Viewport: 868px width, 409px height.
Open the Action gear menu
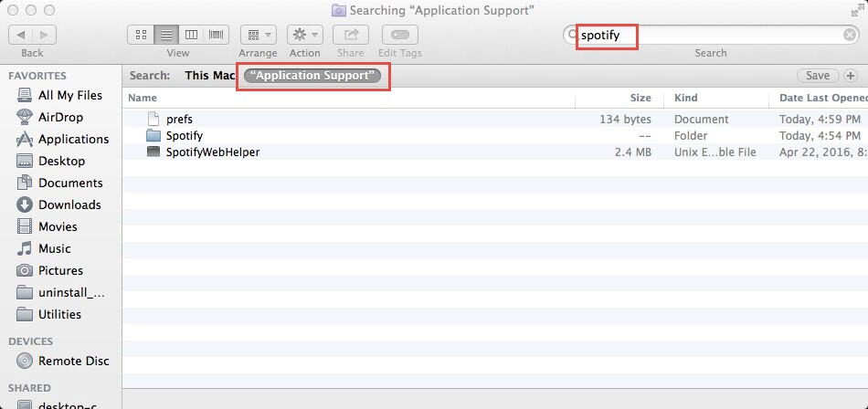click(x=305, y=35)
